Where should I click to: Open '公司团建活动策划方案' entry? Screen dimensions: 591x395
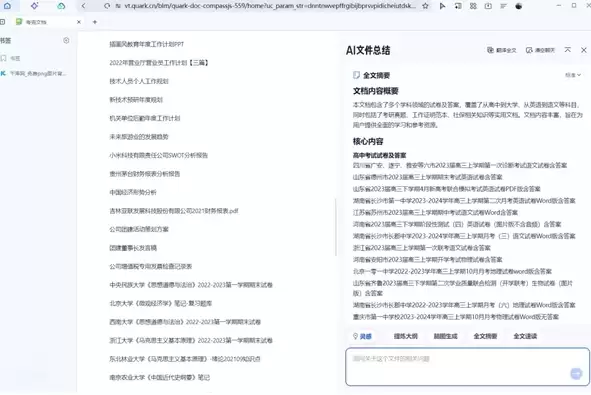(x=139, y=229)
